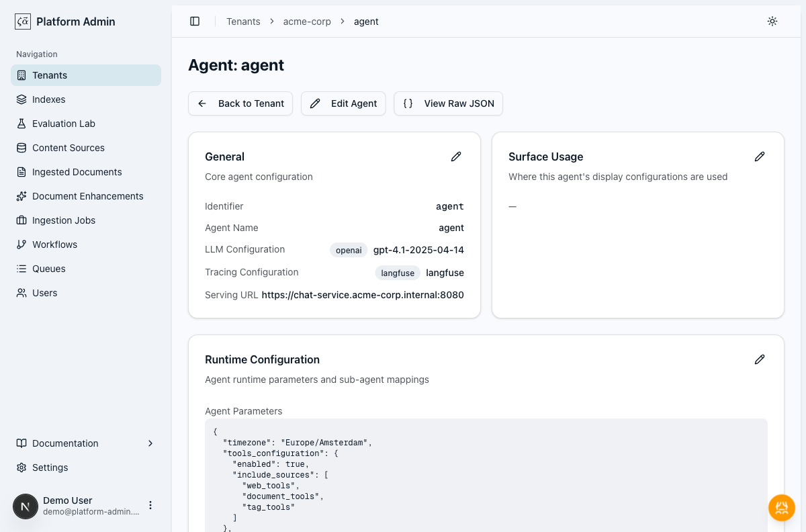Image resolution: width=806 pixels, height=532 pixels.
Task: Expand the Documentation chevron
Action: 150,443
